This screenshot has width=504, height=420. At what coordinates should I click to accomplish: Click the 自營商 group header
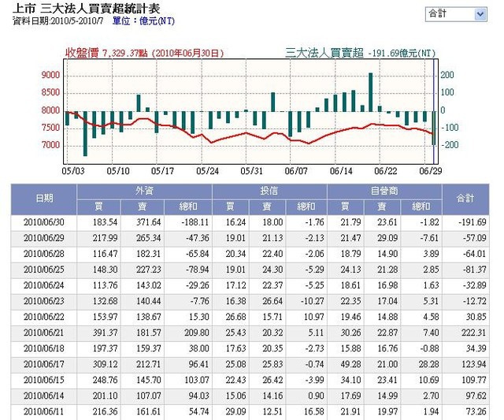384,191
